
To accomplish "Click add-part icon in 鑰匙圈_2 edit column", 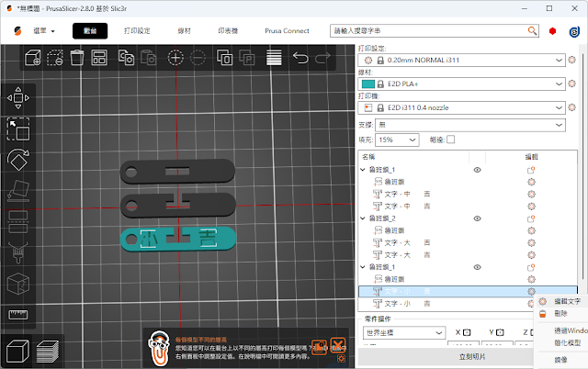I will pos(531,218).
